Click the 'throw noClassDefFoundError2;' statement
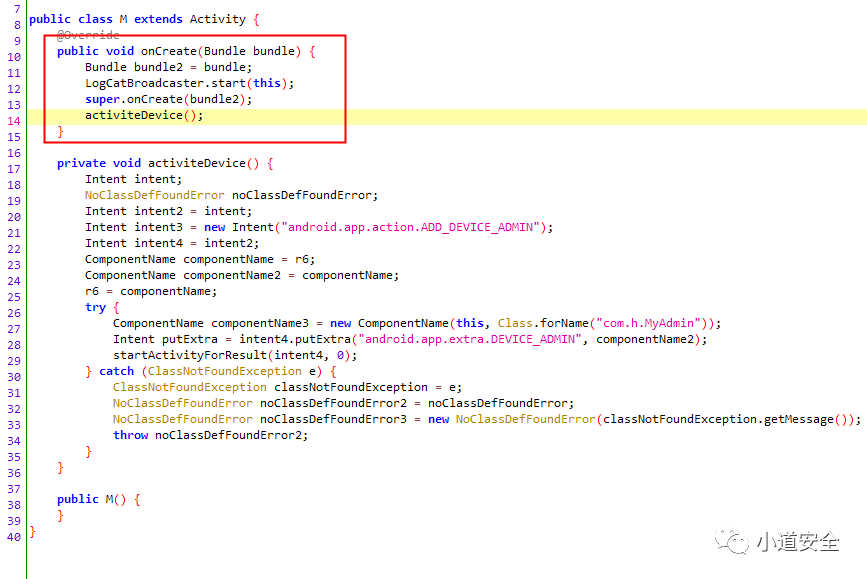867x579 pixels. click(211, 435)
